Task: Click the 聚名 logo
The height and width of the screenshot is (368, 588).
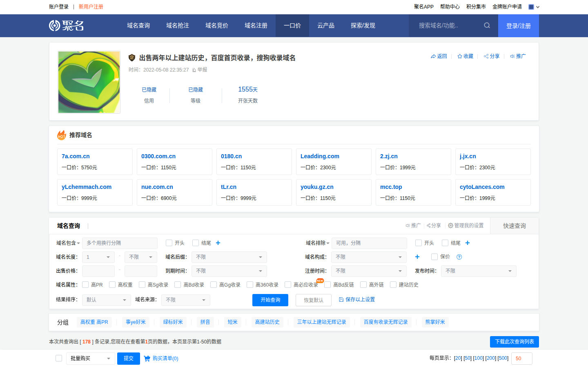Action: click(66, 25)
